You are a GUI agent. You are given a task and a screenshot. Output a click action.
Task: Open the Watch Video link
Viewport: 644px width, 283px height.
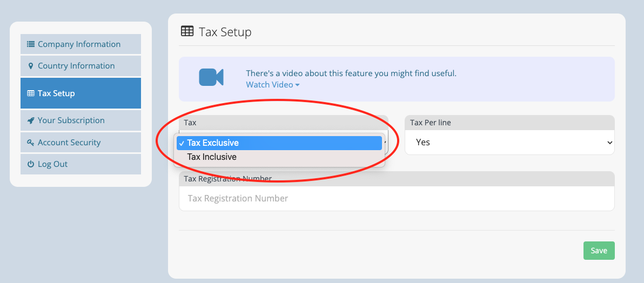pyautogui.click(x=273, y=85)
